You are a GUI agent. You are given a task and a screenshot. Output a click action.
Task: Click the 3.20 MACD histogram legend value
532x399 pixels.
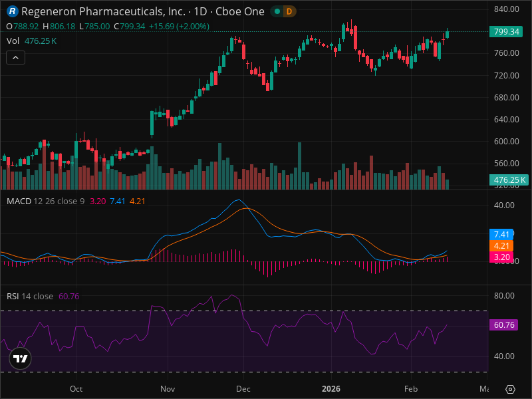tap(98, 201)
